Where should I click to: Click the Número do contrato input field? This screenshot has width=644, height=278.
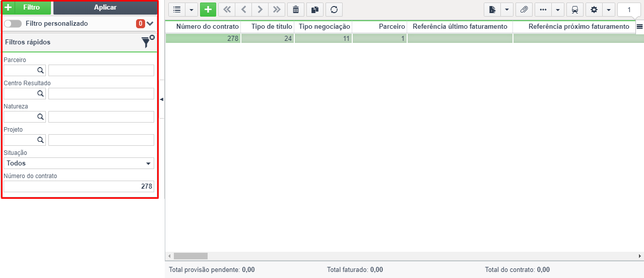coord(79,187)
